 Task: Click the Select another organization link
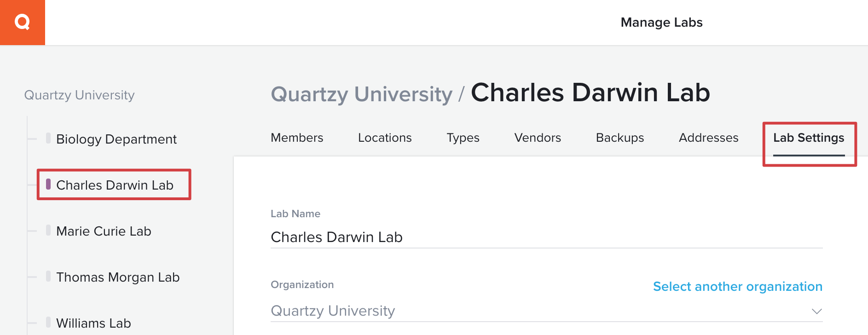pos(737,286)
